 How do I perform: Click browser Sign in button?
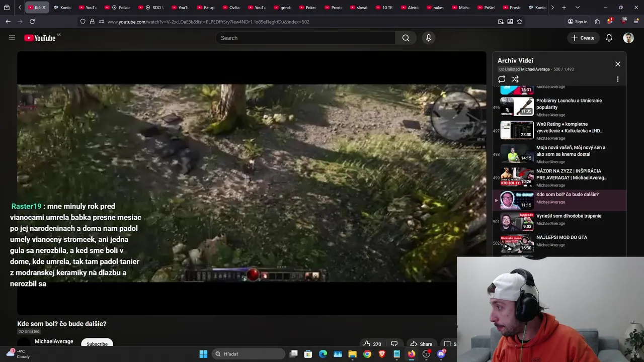point(577,22)
